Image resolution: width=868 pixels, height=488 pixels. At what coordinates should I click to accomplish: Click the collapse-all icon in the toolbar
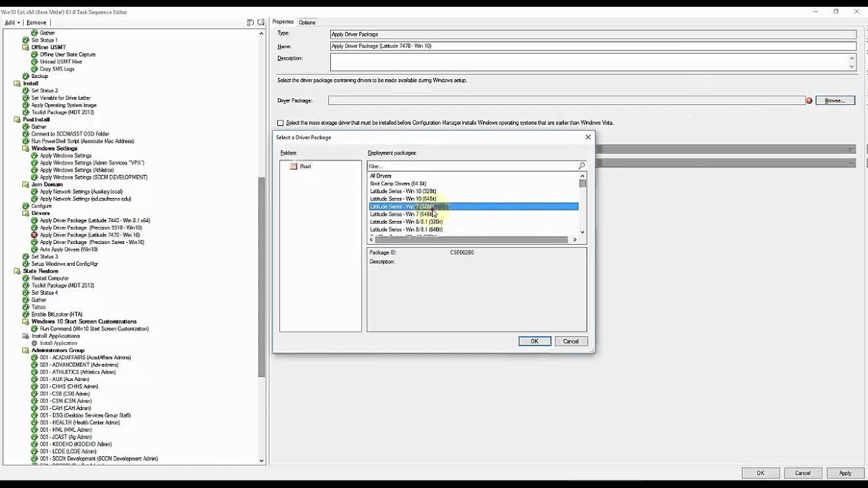(261, 22)
